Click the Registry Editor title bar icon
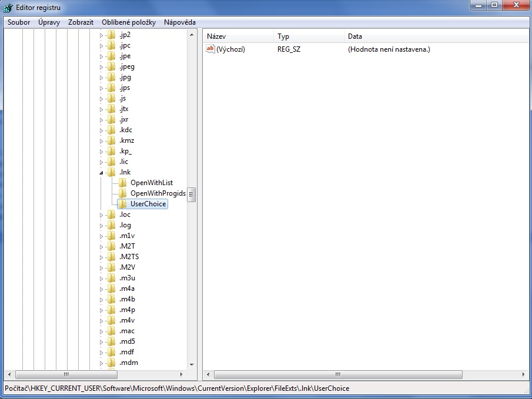 [8, 8]
